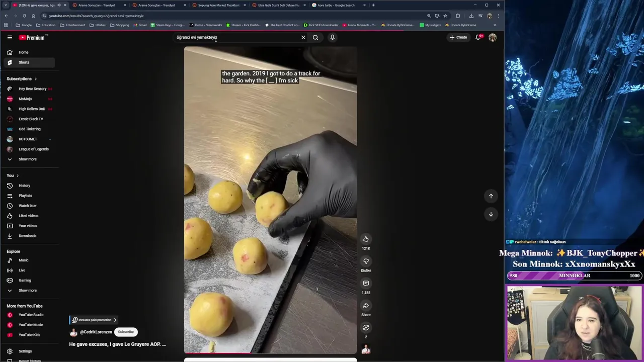Seek using the Short progress bar
The height and width of the screenshot is (362, 644).
(x=270, y=353)
